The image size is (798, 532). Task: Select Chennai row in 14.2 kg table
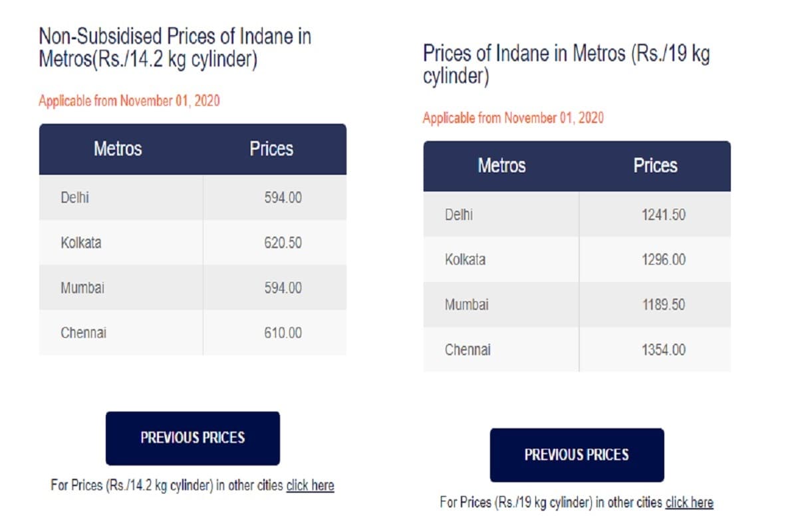(x=193, y=332)
